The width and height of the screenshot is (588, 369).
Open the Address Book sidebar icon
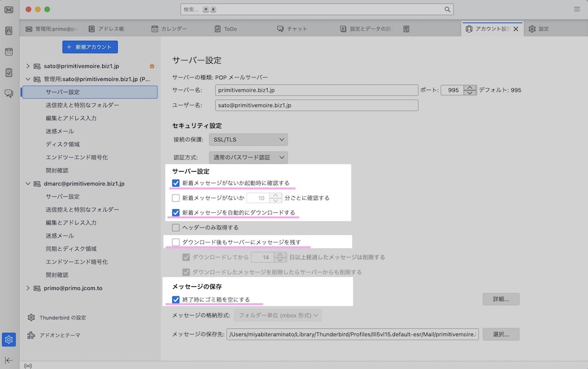pyautogui.click(x=9, y=31)
